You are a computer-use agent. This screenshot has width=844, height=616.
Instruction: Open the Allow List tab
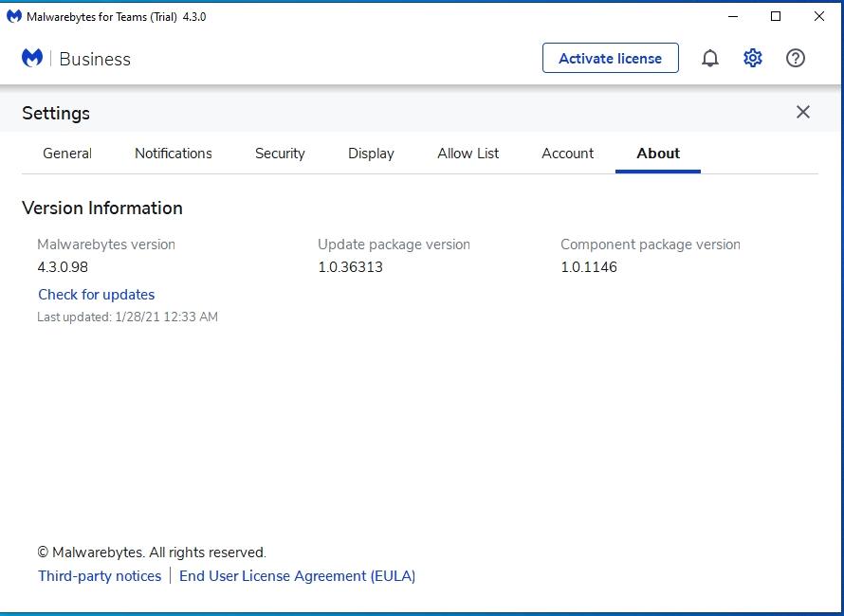468,154
